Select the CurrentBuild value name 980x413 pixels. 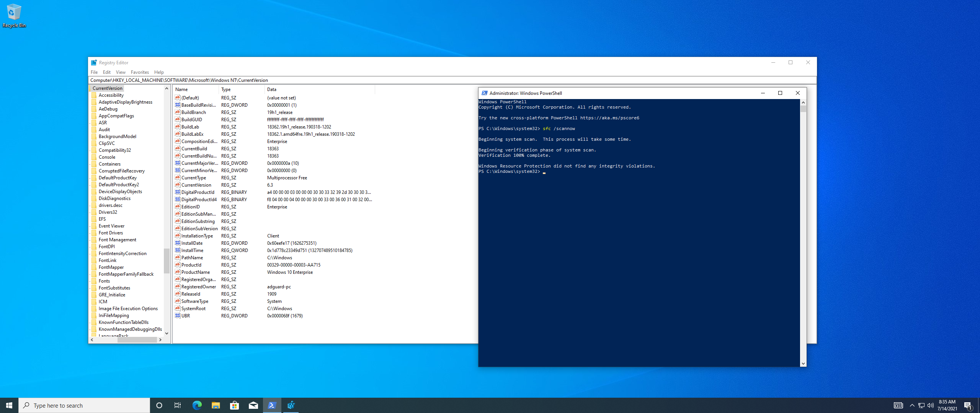pyautogui.click(x=194, y=149)
